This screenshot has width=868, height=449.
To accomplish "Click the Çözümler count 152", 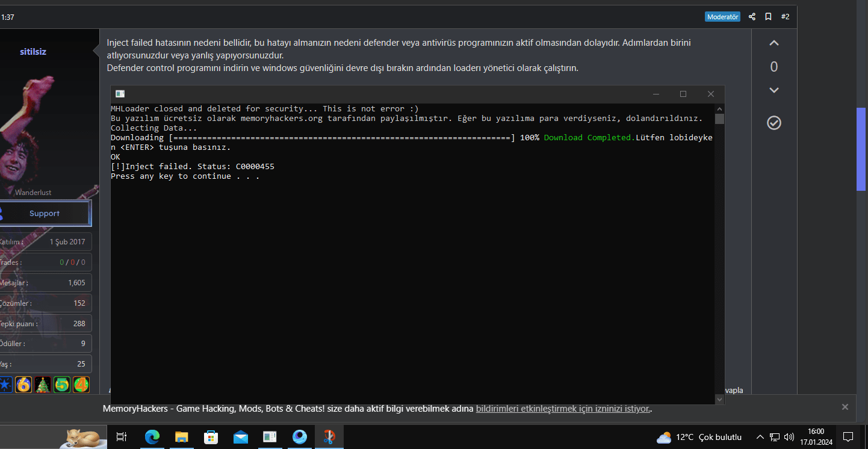I will tap(79, 303).
